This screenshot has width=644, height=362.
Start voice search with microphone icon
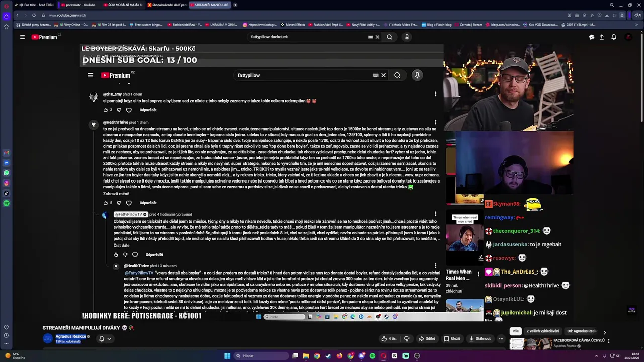[407, 37]
